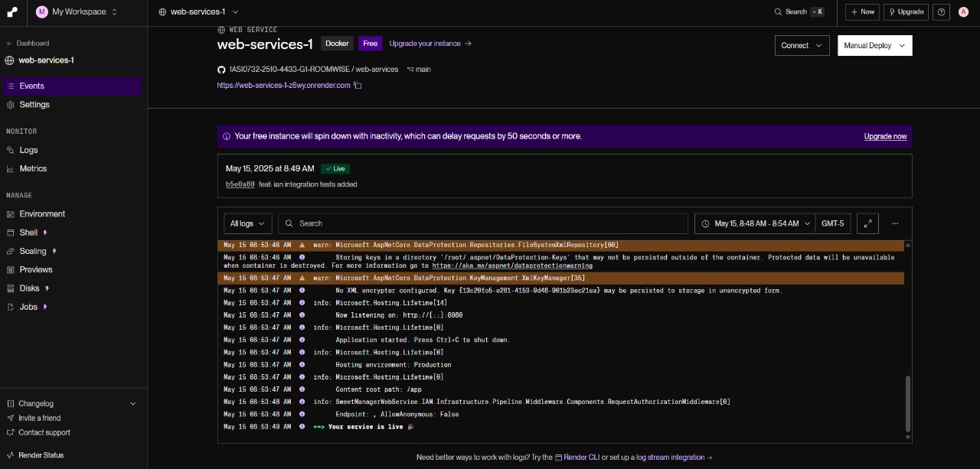Click the Events sidebar icon
The height and width of the screenshot is (469, 980).
click(11, 86)
